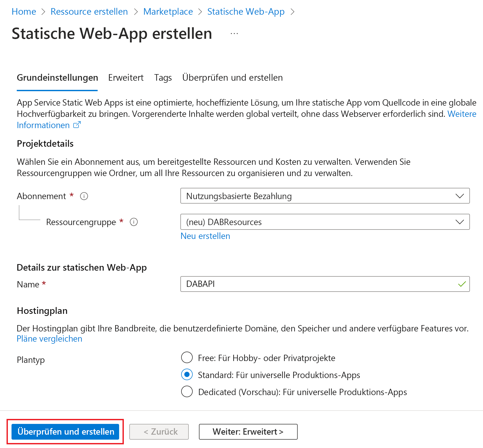Open the Abonnement dropdown
The height and width of the screenshot is (448, 483).
325,196
